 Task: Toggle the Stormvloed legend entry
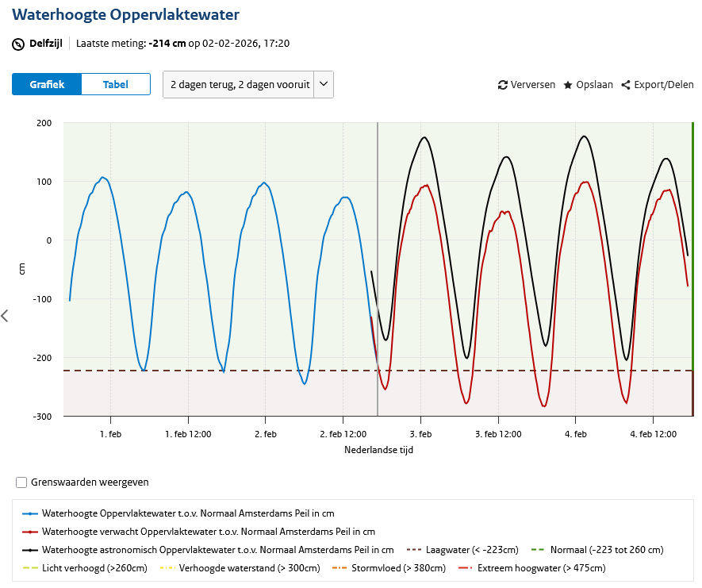pyautogui.click(x=389, y=568)
